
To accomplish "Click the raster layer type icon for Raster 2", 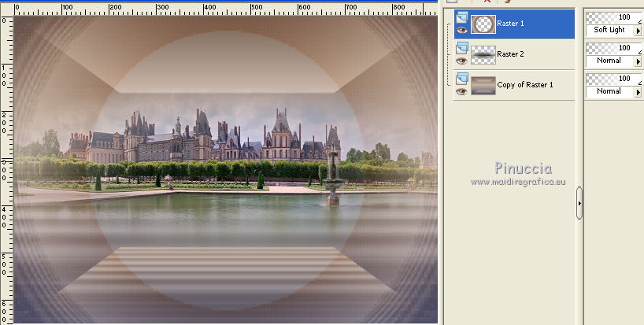I will [x=461, y=48].
